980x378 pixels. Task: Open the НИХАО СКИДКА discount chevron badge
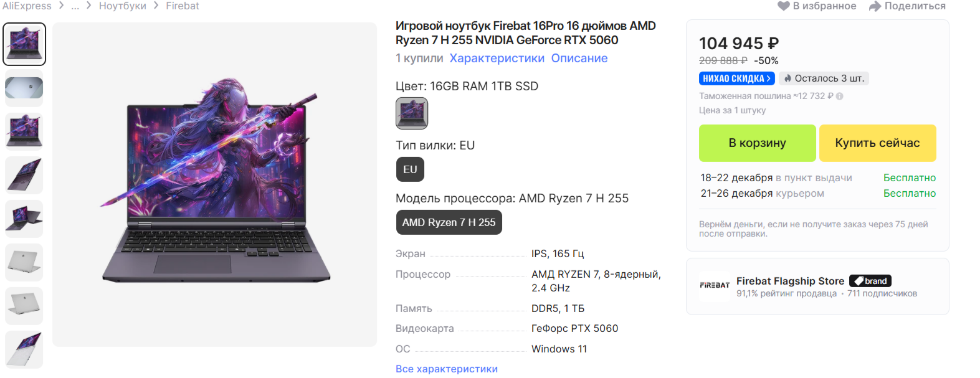(736, 78)
